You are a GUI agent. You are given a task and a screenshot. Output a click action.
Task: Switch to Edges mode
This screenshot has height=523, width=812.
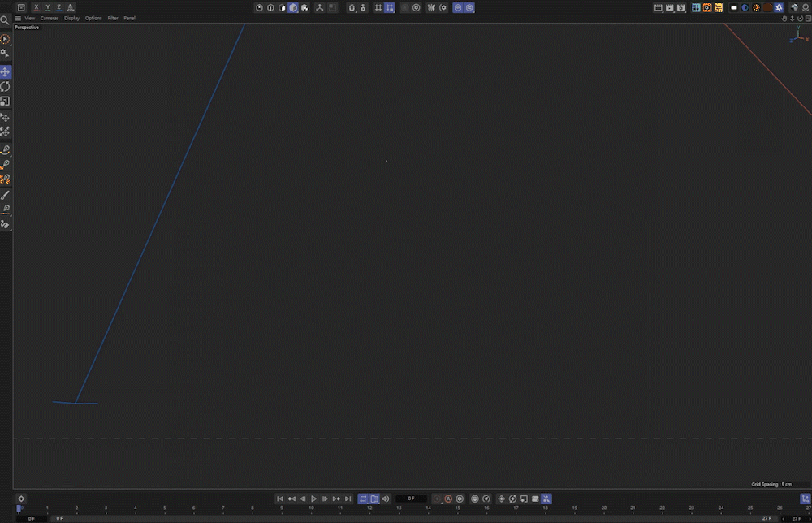click(271, 8)
